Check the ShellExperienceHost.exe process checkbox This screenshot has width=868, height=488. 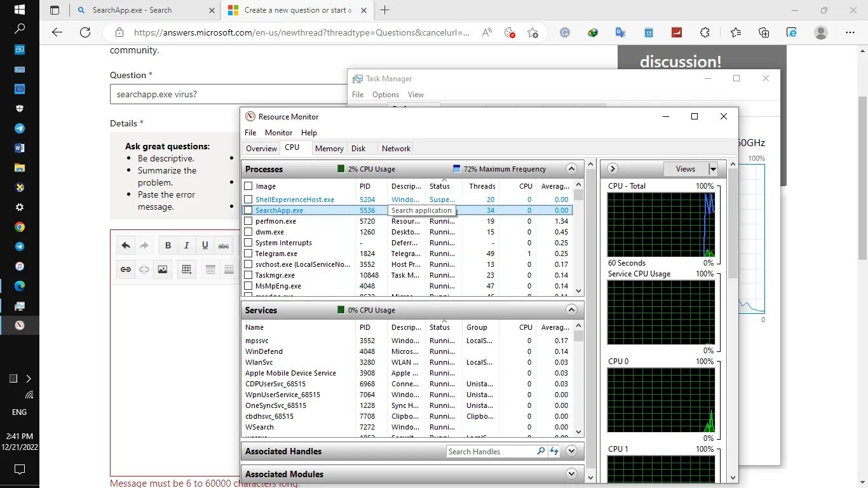coord(248,199)
